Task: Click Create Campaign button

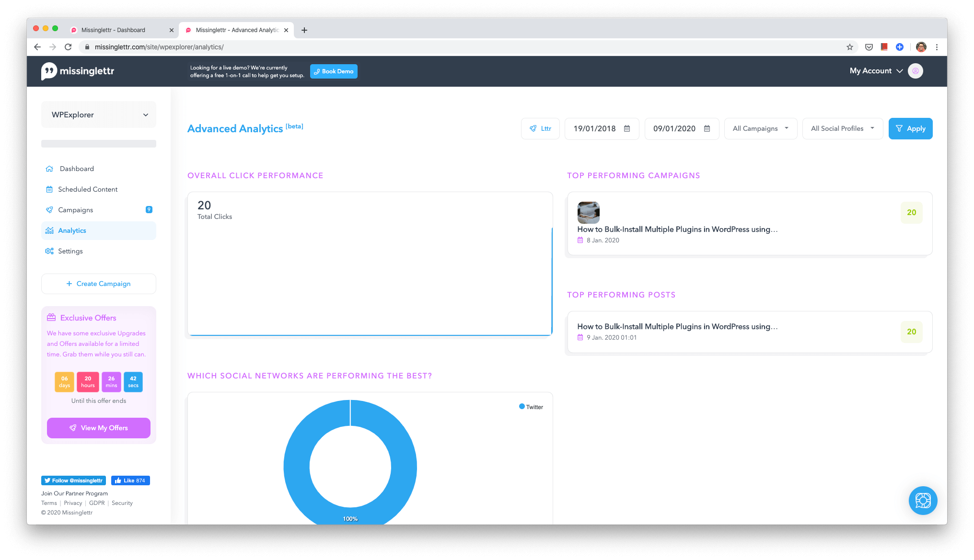Action: (x=99, y=284)
